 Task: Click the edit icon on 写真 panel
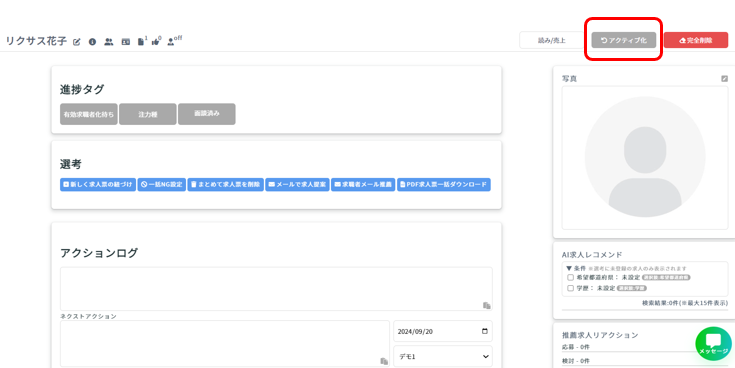[724, 79]
